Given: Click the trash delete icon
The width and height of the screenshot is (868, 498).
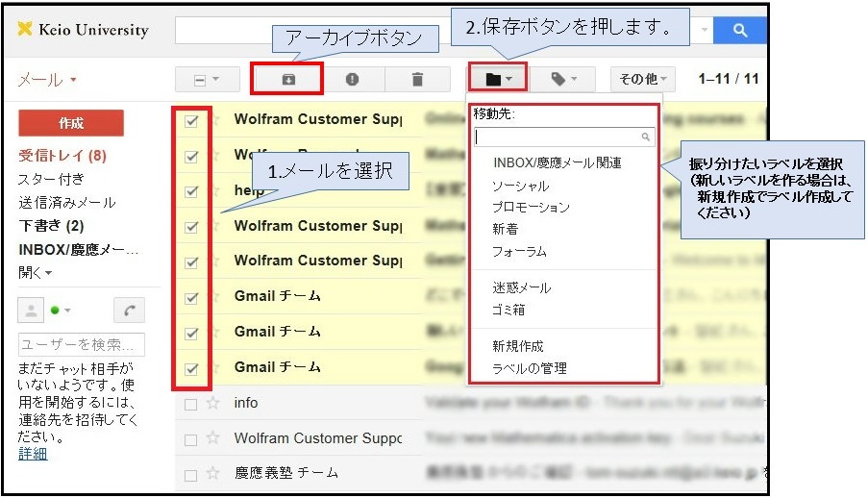Looking at the screenshot, I should (417, 80).
